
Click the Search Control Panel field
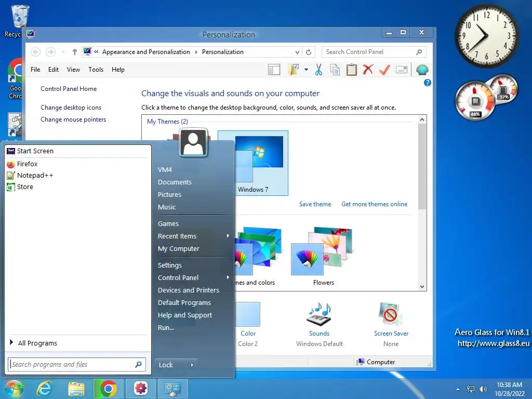click(374, 52)
